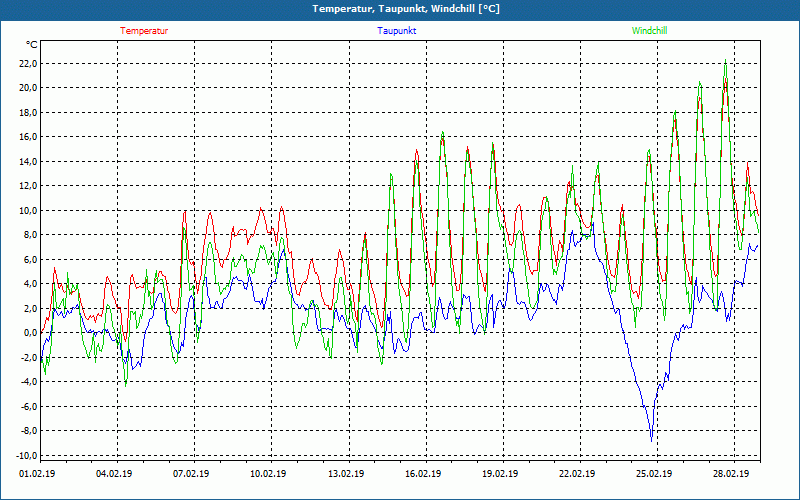This screenshot has width=800, height=500.
Task: Click the 22,0 y-axis value
Action: click(28, 64)
